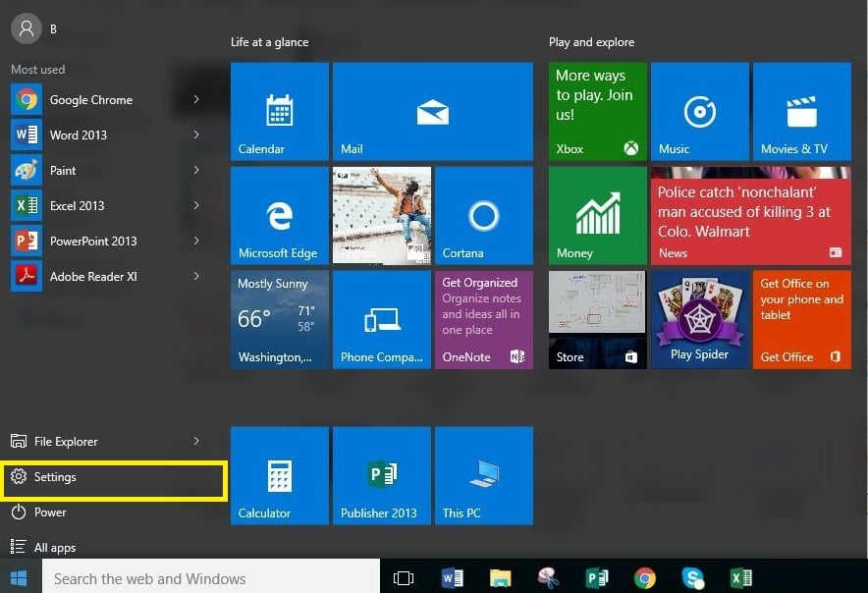This screenshot has width=868, height=593.
Task: Open the Store tile
Action: pyautogui.click(x=595, y=319)
